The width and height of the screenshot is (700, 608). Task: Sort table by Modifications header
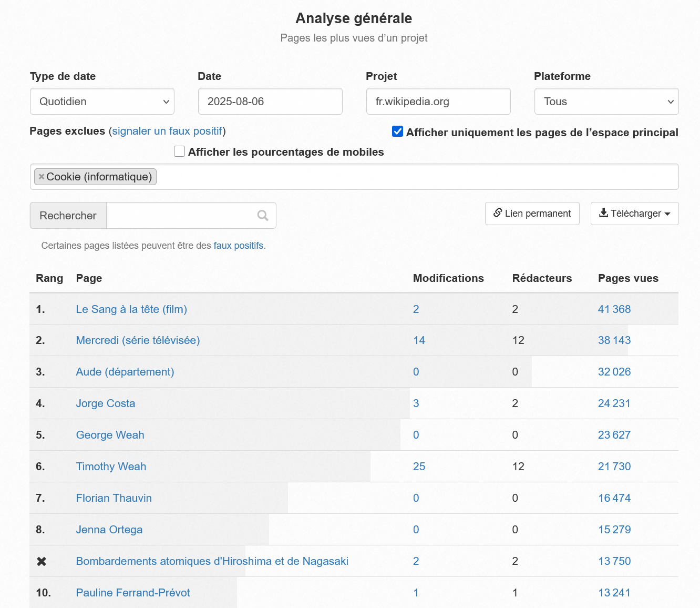coord(448,278)
